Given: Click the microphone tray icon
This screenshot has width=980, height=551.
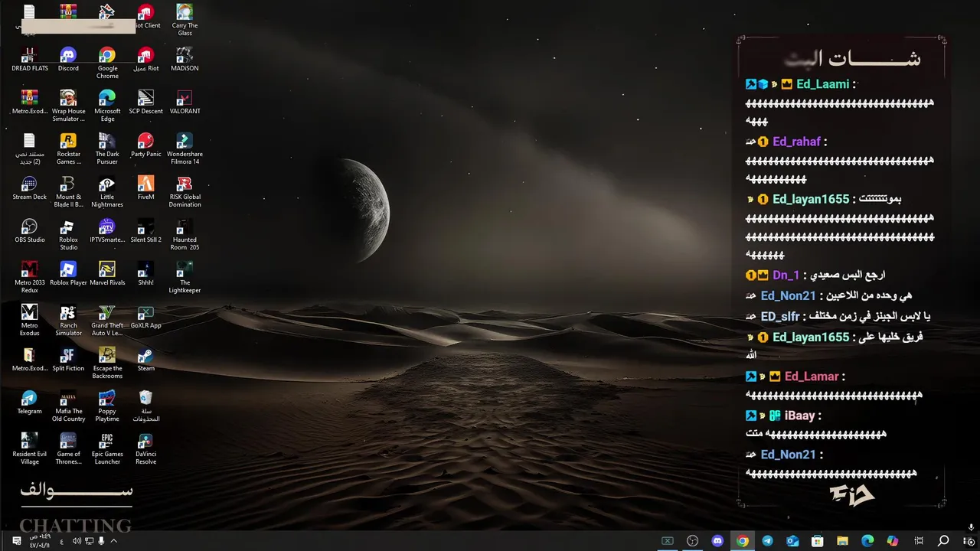Looking at the screenshot, I should click(101, 541).
